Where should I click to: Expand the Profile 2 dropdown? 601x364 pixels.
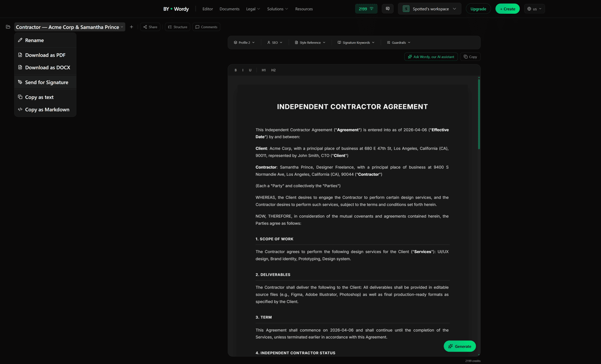tap(244, 42)
